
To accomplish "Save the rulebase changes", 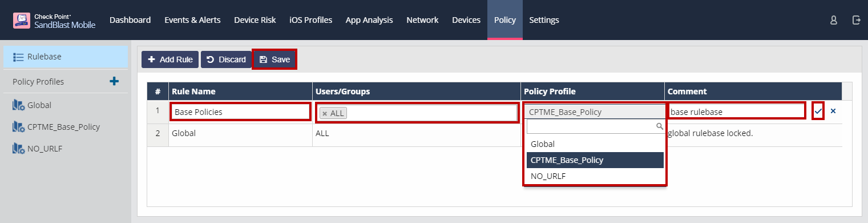I will pyautogui.click(x=274, y=59).
